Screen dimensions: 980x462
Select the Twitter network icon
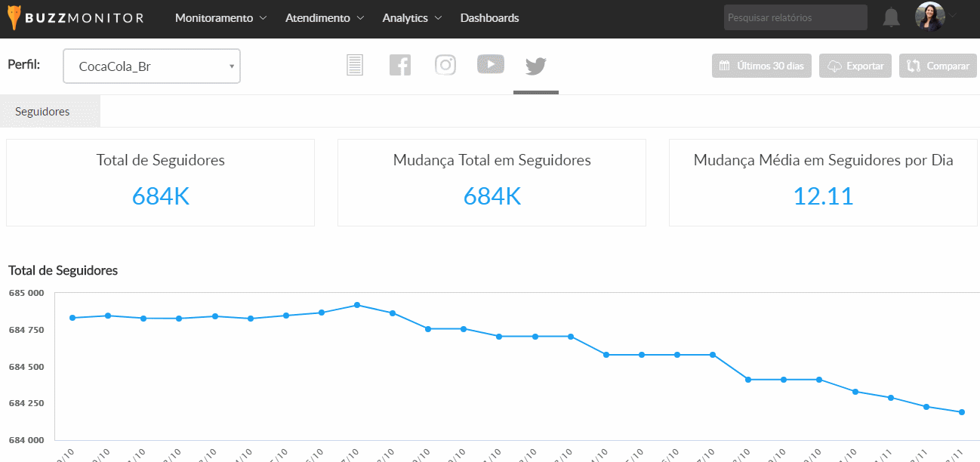(536, 66)
